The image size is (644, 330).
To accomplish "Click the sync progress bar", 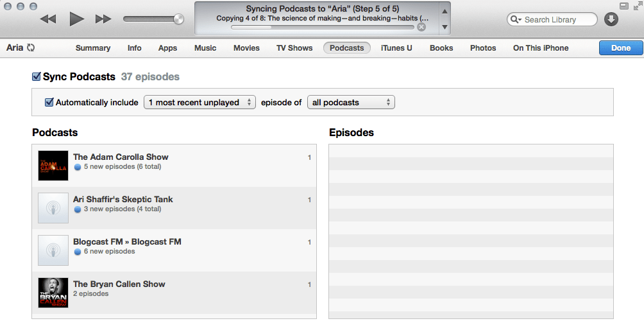I will [x=323, y=27].
